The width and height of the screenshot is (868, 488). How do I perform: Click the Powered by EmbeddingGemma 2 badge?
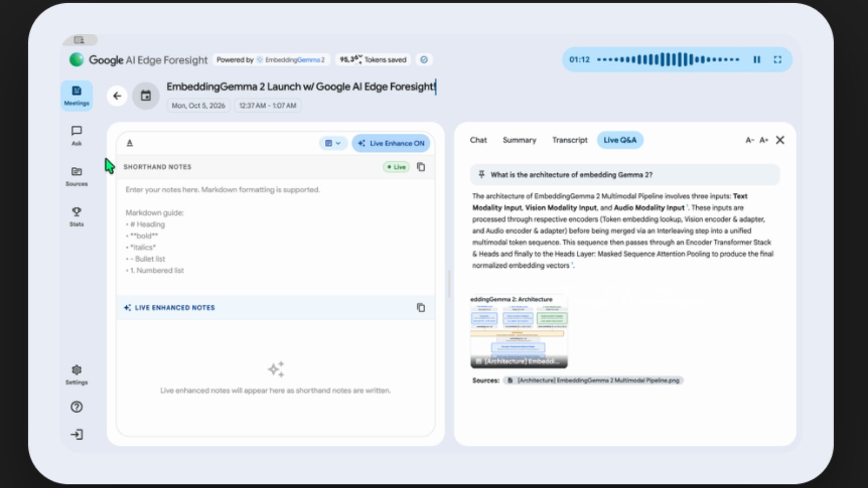point(271,60)
